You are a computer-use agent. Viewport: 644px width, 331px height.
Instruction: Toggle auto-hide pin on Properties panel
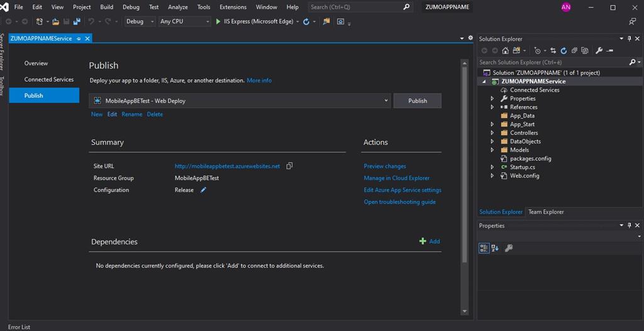(x=629, y=225)
